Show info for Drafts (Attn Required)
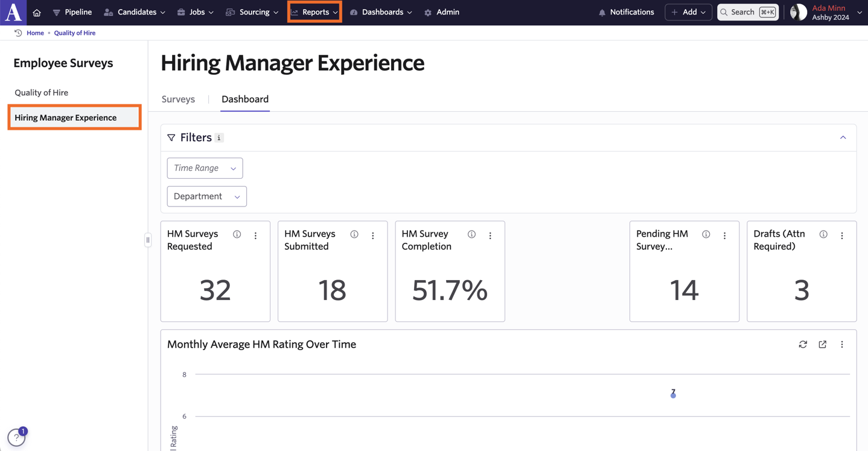 point(823,234)
